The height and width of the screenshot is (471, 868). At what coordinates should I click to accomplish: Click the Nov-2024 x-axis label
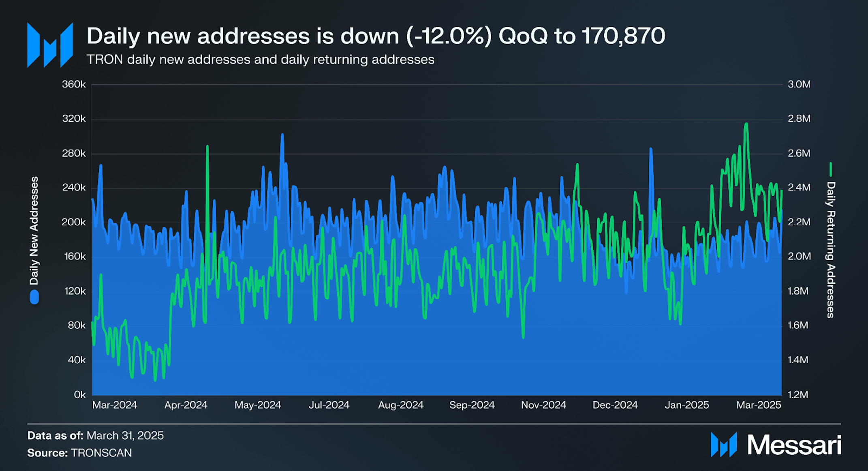[543, 405]
